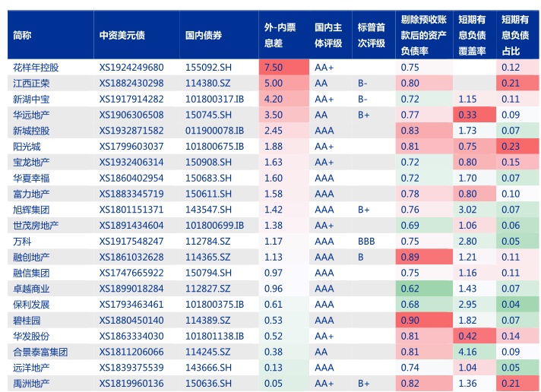
Task: Click bond code XS1819960136
Action: [131, 384]
